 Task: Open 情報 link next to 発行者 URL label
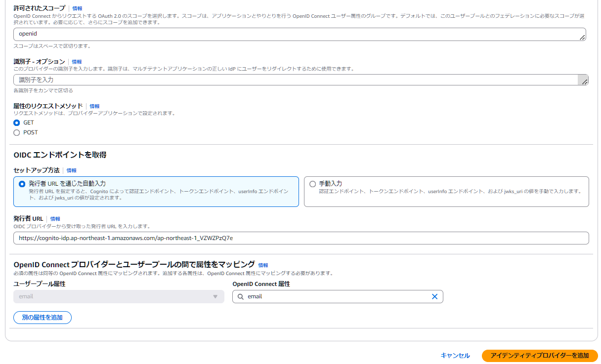click(55, 219)
